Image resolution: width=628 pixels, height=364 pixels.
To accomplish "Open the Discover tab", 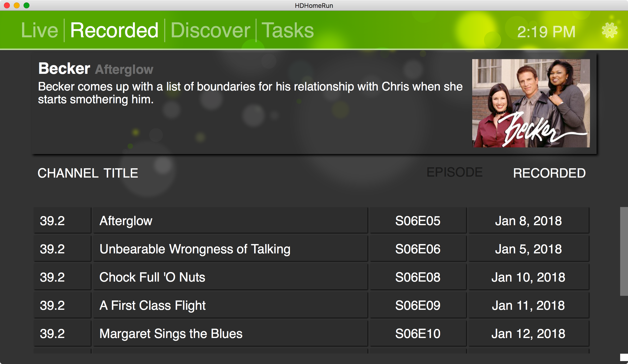I will click(x=210, y=30).
